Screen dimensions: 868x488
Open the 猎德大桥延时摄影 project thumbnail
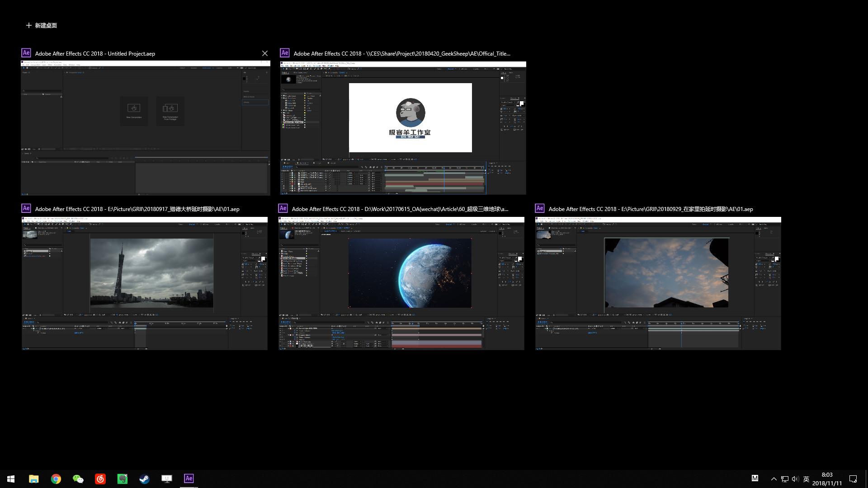144,283
